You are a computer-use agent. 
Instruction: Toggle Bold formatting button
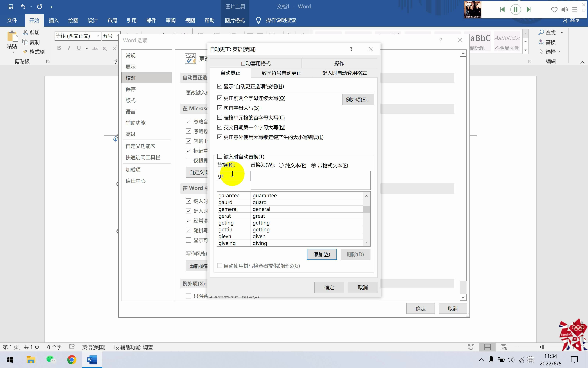pos(59,48)
